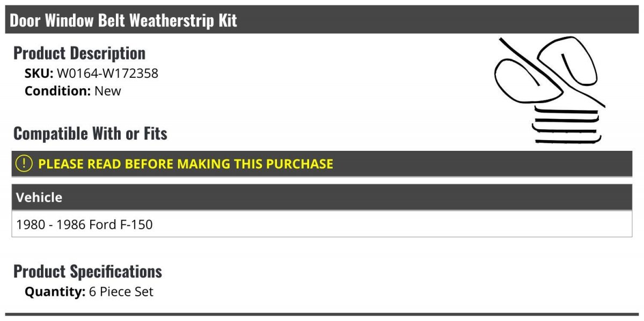
Task: Click the 6 Piece Set value
Action: 121,291
